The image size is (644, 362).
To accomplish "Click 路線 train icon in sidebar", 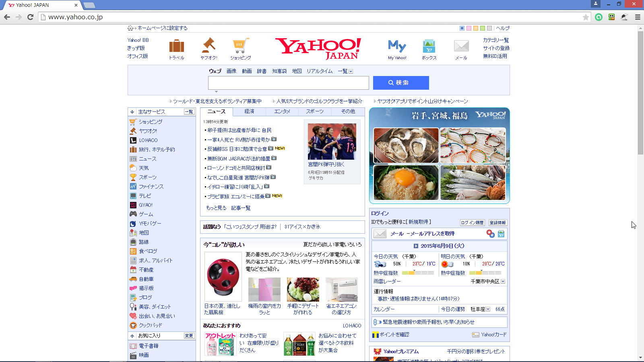I will click(x=133, y=242).
